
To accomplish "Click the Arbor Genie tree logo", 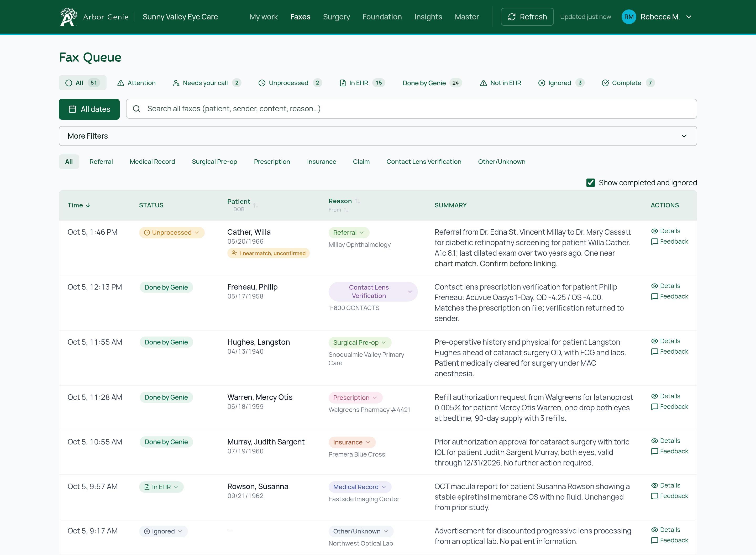I will point(68,17).
